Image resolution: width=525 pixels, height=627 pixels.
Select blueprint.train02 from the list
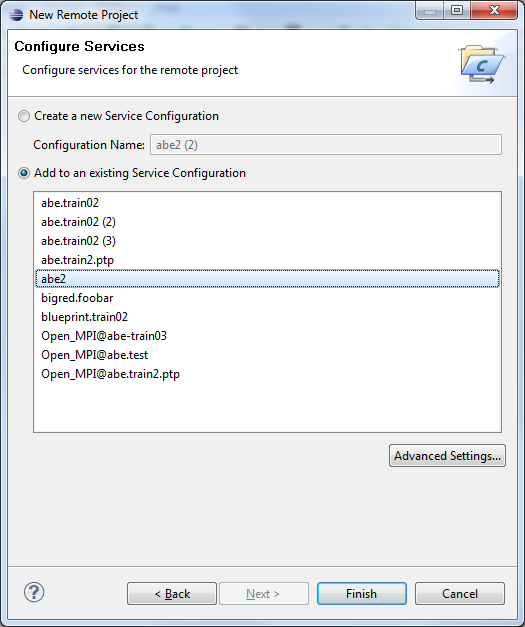point(267,317)
